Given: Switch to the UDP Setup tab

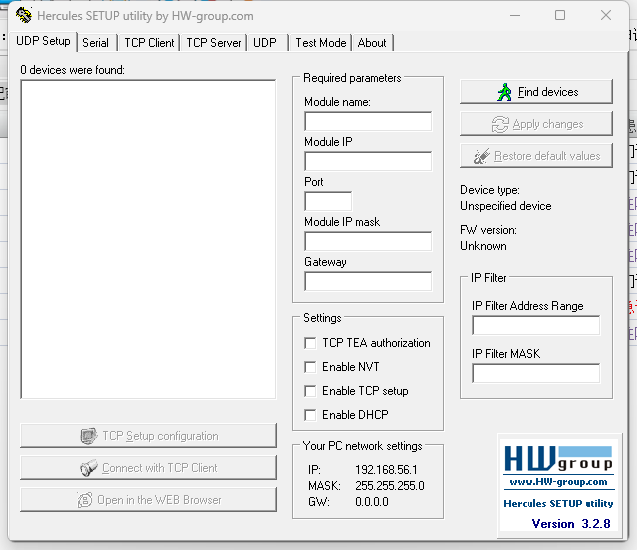Looking at the screenshot, I should tap(43, 41).
